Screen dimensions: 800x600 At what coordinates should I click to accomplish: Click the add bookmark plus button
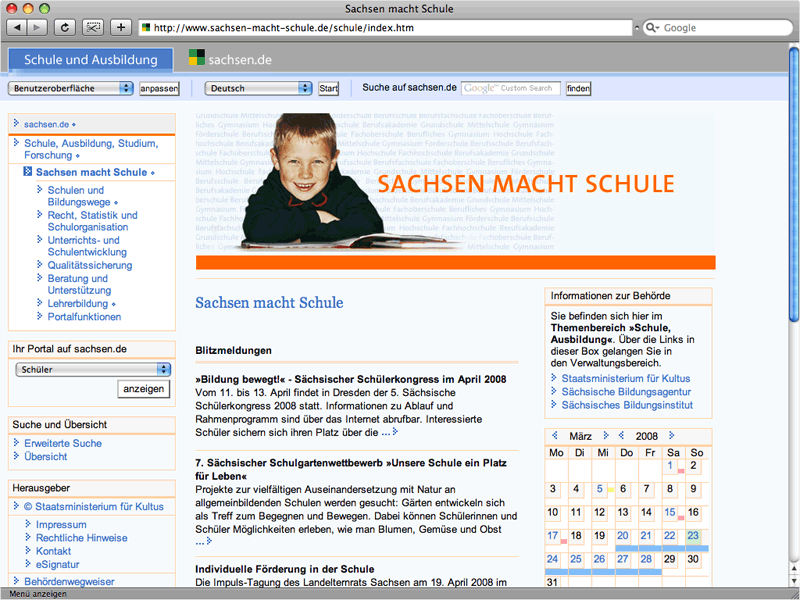[121, 27]
